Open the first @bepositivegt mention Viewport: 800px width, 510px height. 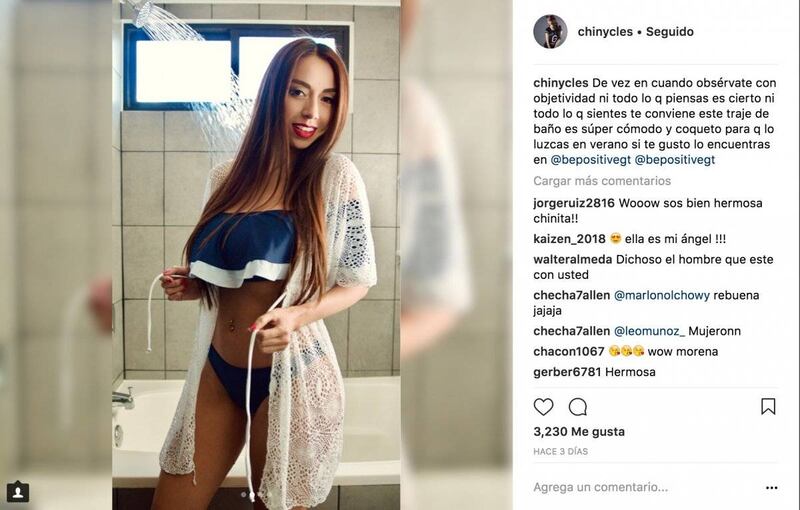pos(591,160)
